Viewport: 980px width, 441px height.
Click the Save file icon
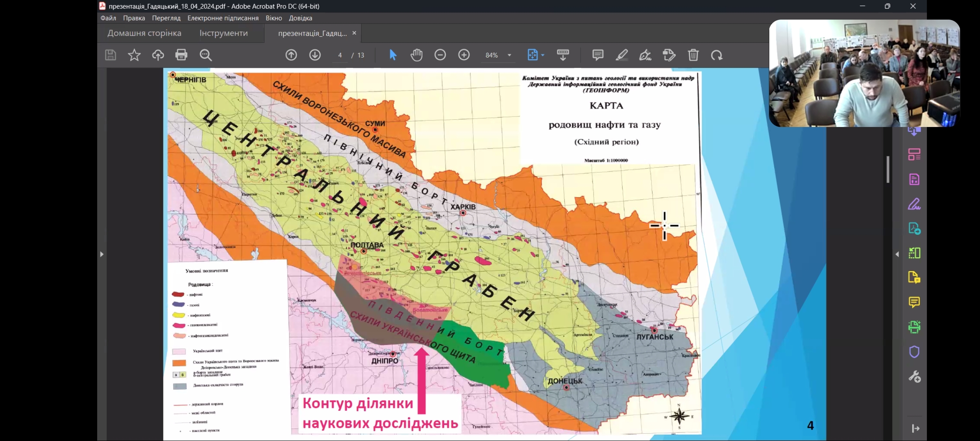(x=111, y=55)
